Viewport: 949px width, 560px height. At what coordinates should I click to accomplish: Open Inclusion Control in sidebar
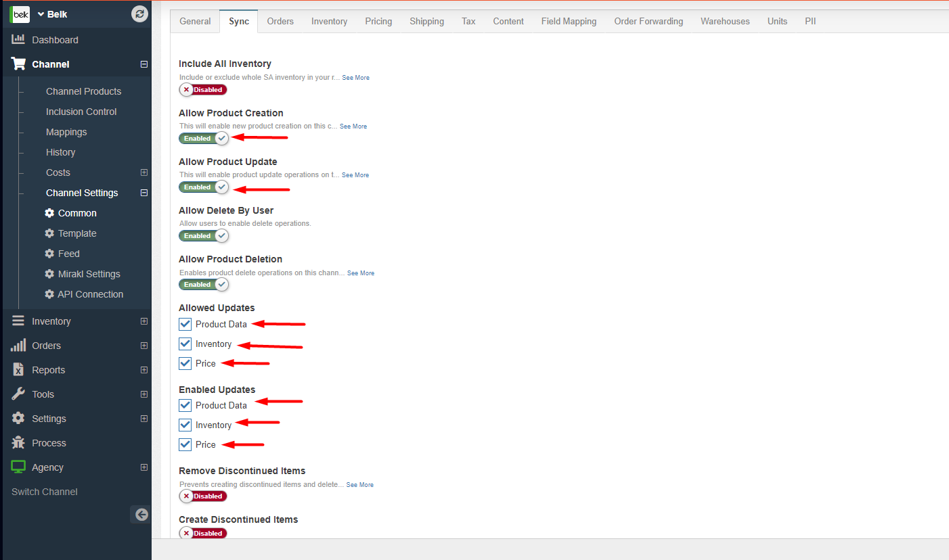click(x=81, y=112)
